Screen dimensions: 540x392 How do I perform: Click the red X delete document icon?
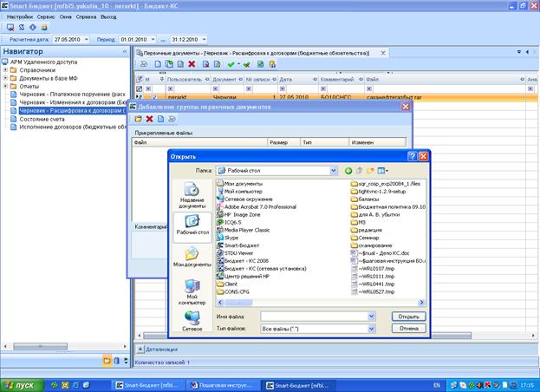coord(192,64)
